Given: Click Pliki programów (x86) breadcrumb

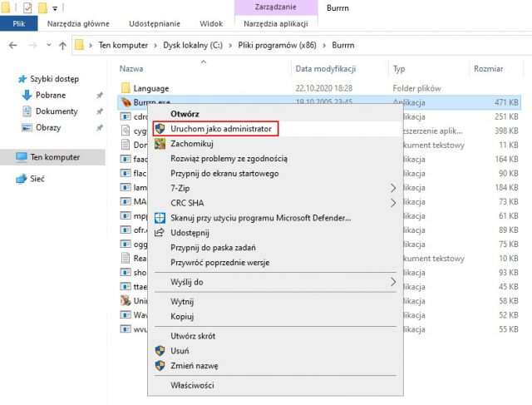Looking at the screenshot, I should tap(277, 45).
